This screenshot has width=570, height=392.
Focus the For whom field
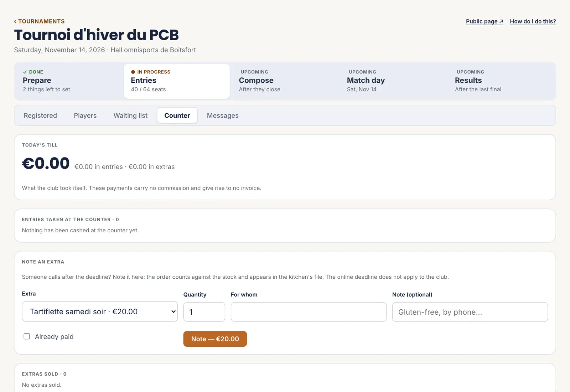(x=309, y=312)
